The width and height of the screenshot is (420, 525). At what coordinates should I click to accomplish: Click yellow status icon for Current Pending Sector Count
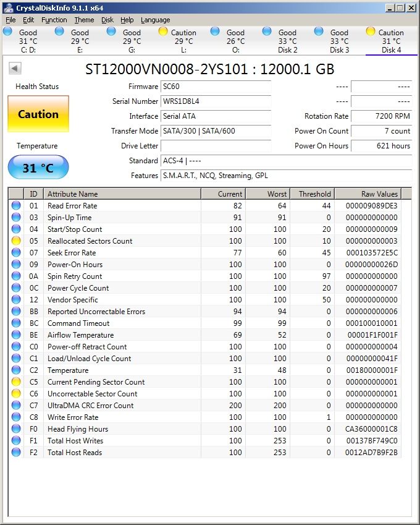click(16, 382)
